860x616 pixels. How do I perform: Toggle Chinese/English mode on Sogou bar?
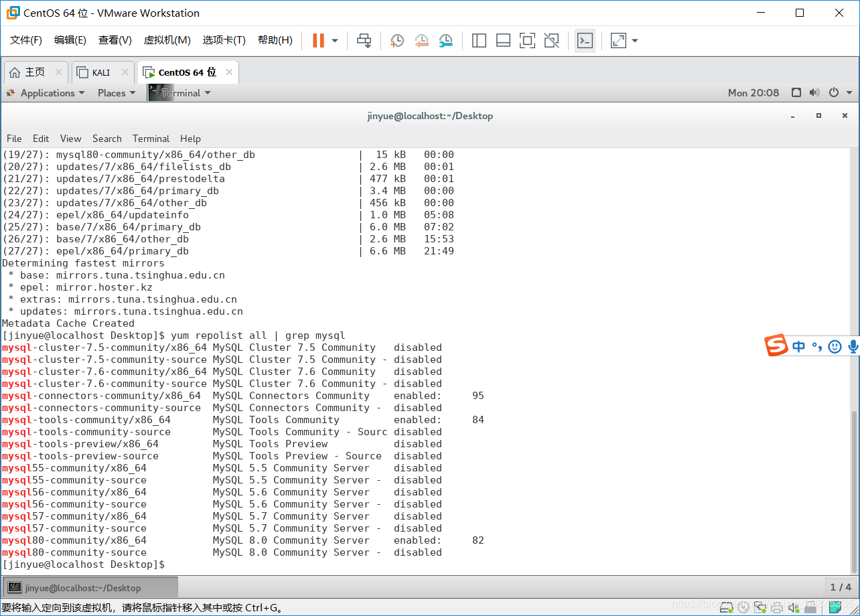[x=798, y=346]
